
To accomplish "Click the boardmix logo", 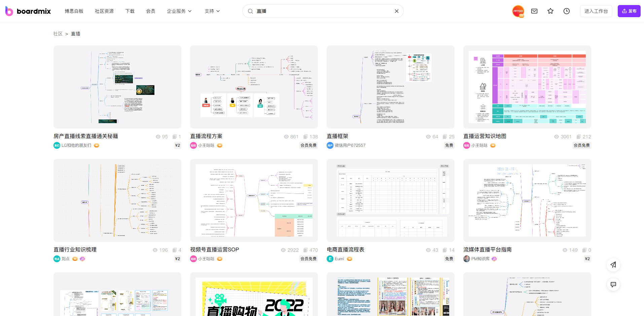I will point(28,11).
